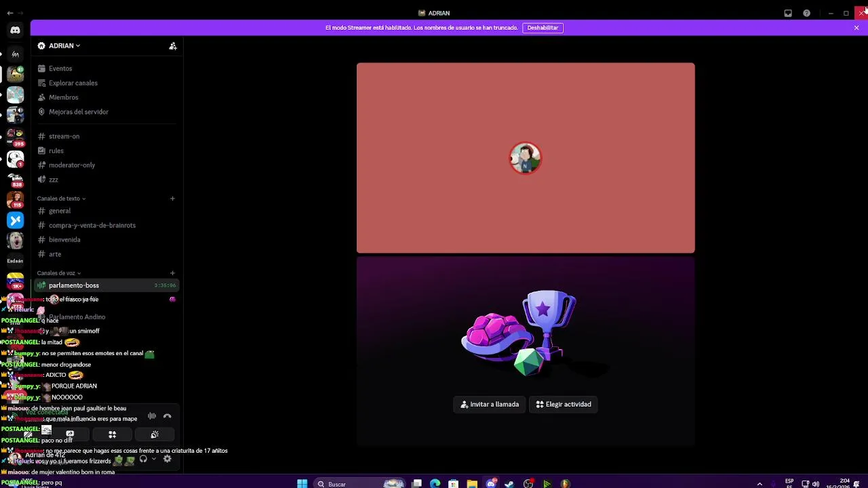Open OBS Studio from the taskbar
Viewport: 868px width, 488px height.
coord(528,484)
